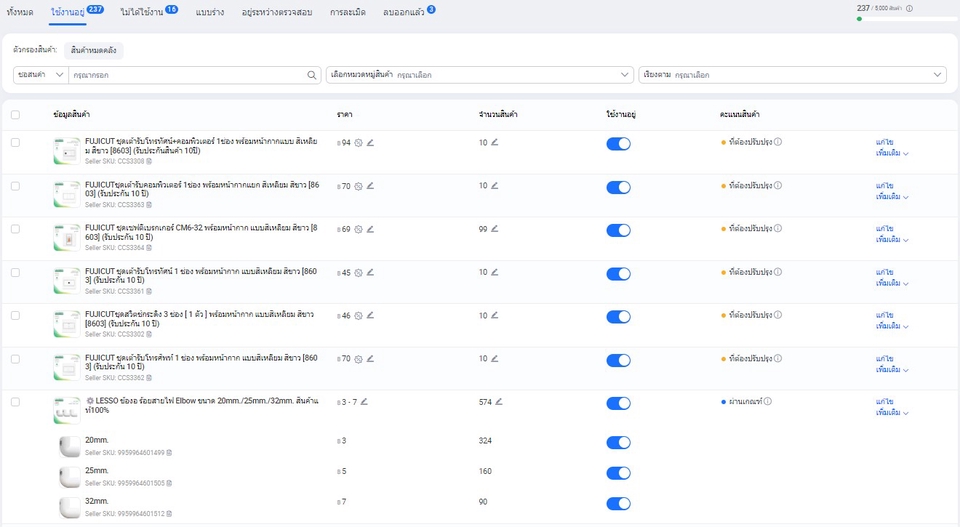Check the box for SKU CCS3308 product
This screenshot has width=960, height=527.
(x=15, y=143)
